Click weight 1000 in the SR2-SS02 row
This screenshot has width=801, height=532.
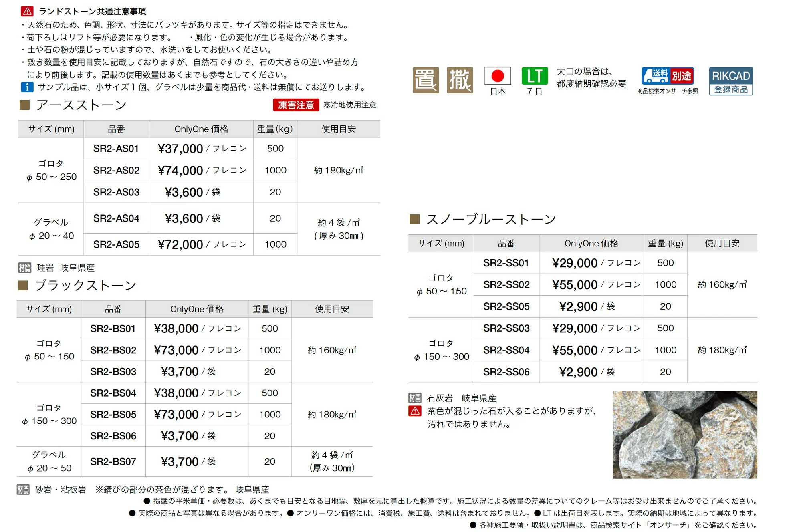point(666,284)
